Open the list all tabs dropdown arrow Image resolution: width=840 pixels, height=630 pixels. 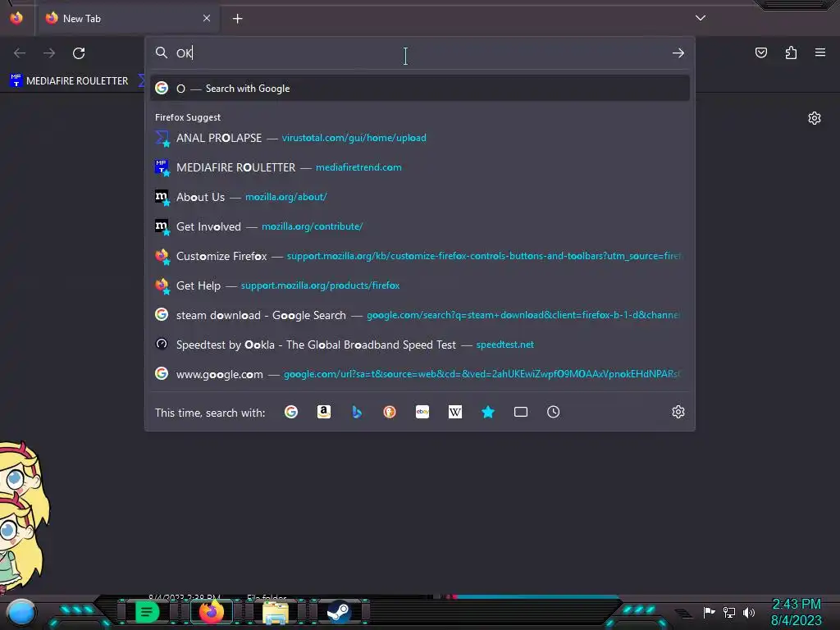(x=701, y=18)
